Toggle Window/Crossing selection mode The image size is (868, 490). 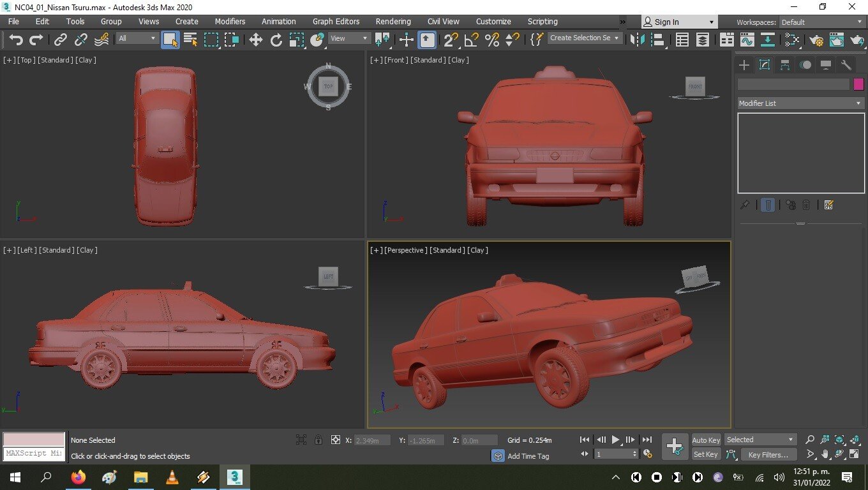pos(232,40)
